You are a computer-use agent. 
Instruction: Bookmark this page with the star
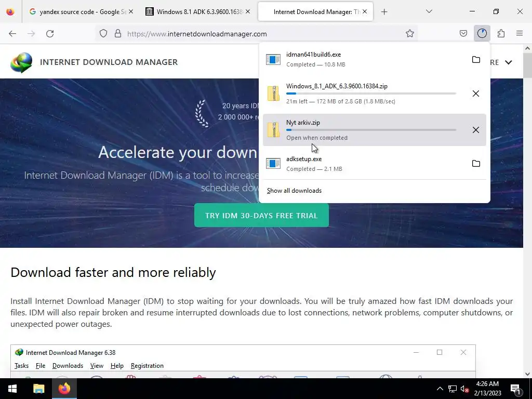coord(409,34)
